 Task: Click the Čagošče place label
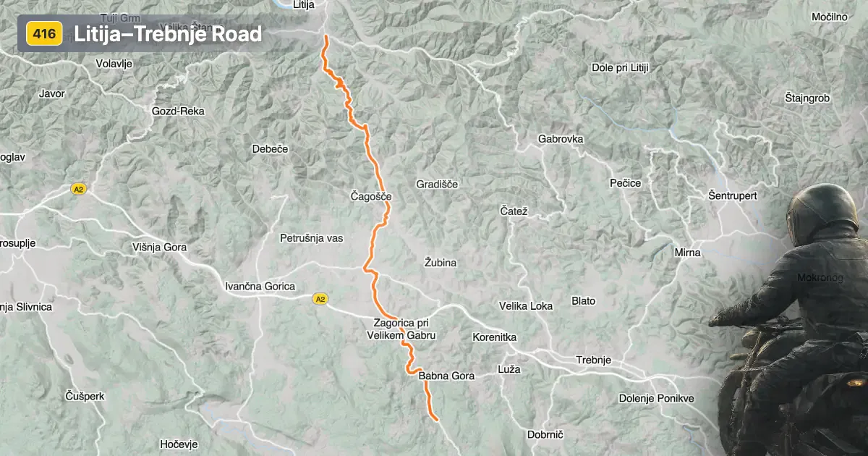371,197
